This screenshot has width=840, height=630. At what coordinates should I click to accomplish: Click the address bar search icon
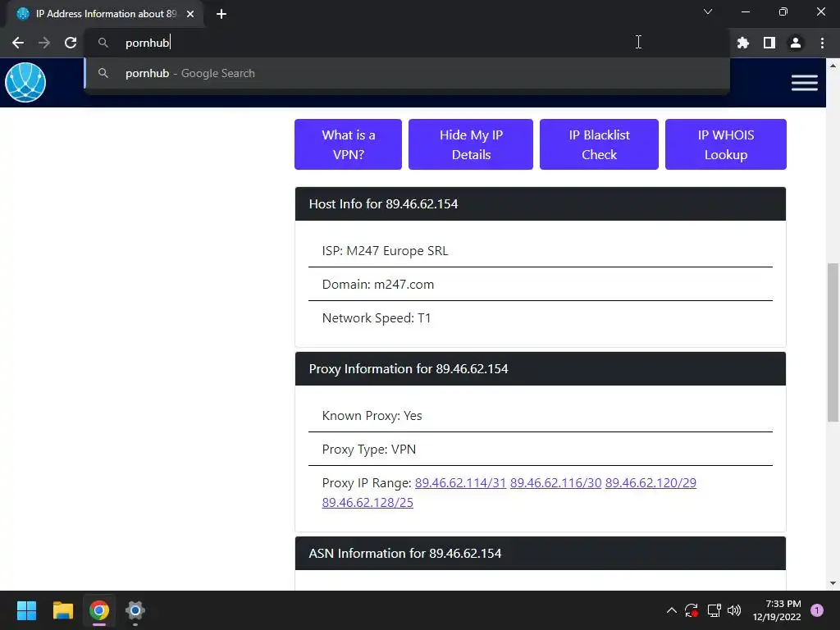(103, 43)
